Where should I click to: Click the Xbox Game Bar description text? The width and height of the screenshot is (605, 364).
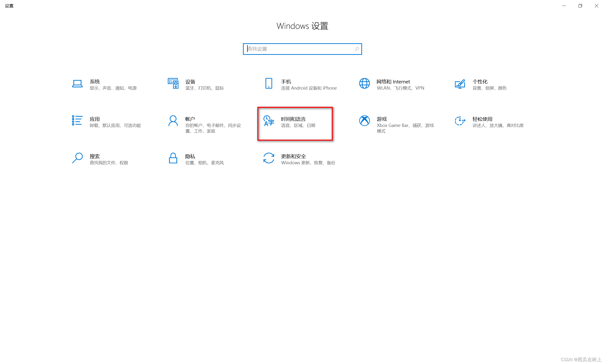click(405, 125)
